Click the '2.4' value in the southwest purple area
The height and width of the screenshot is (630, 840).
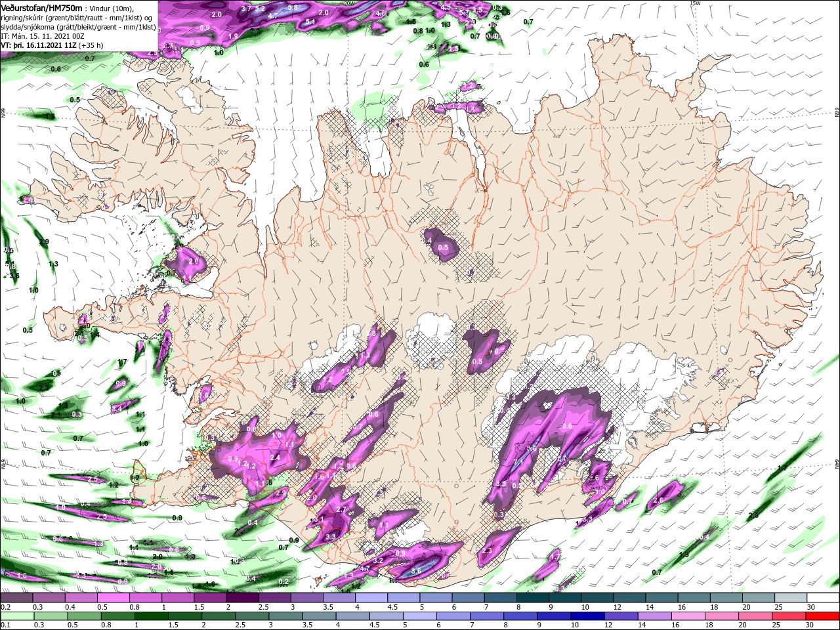(x=275, y=457)
